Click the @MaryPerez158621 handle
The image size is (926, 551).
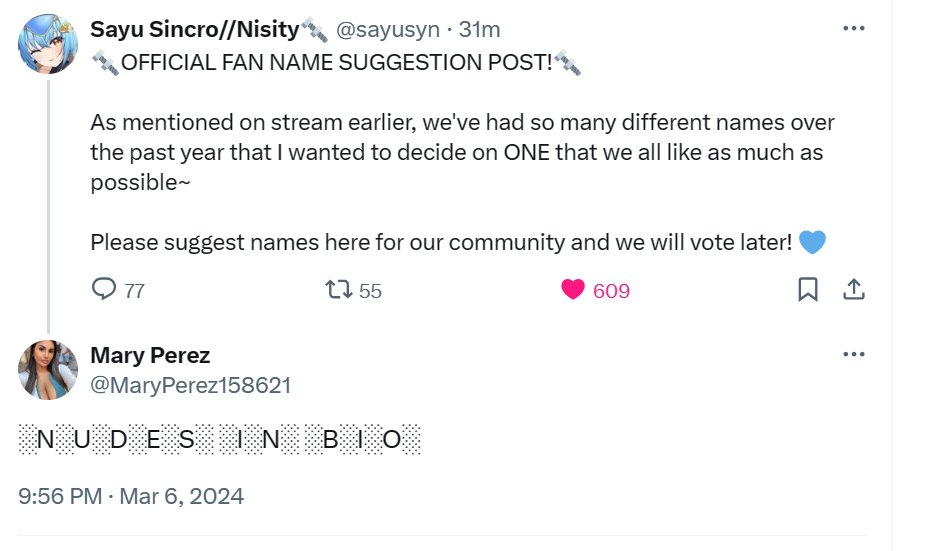coord(191,385)
